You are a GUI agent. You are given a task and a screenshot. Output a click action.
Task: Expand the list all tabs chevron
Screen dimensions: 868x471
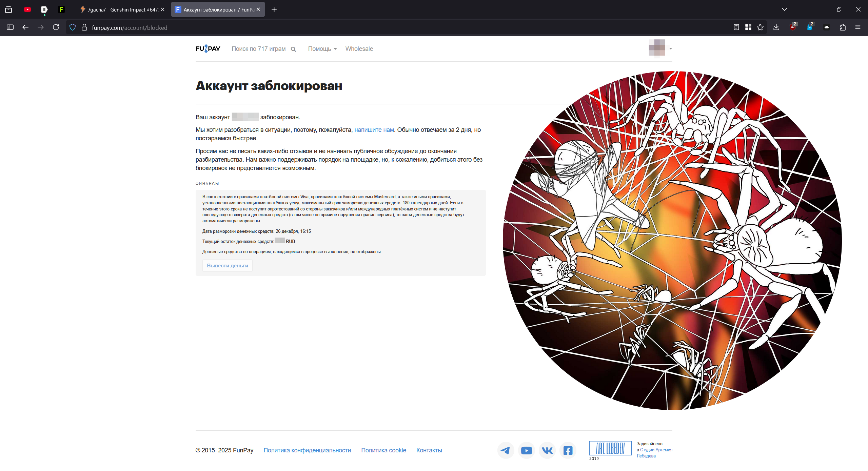pos(784,9)
